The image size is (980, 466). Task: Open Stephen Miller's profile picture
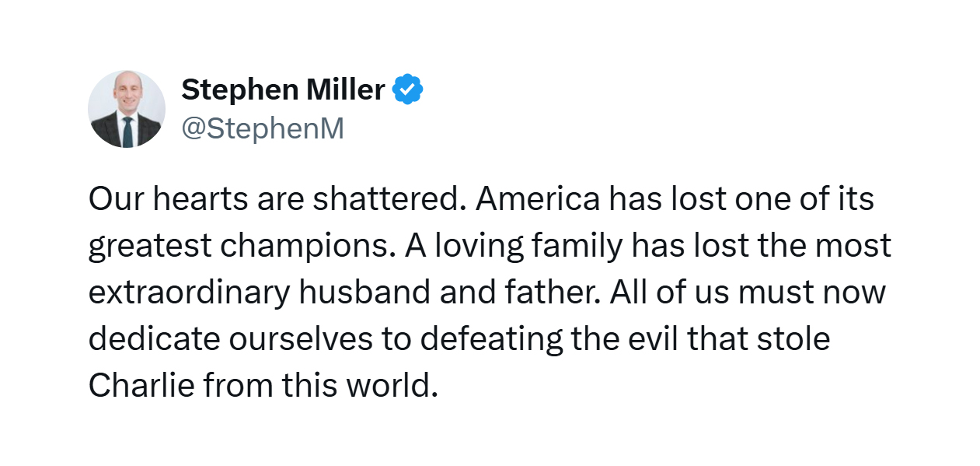[127, 109]
